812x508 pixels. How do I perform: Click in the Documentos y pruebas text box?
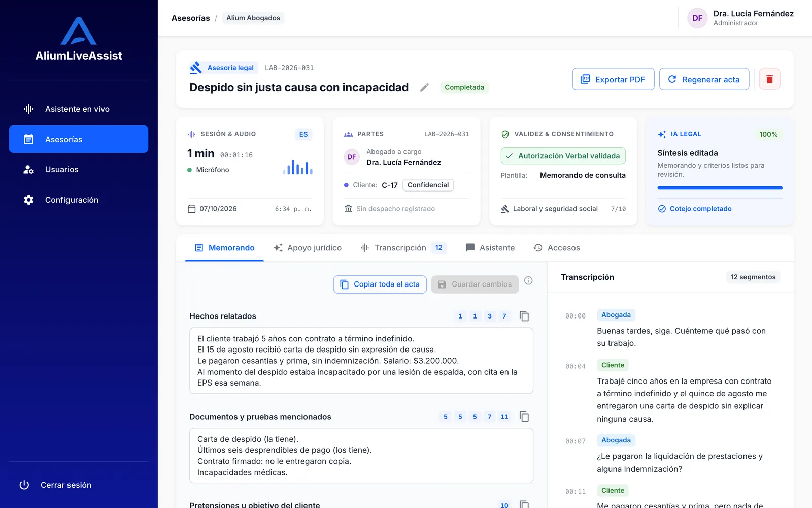361,456
